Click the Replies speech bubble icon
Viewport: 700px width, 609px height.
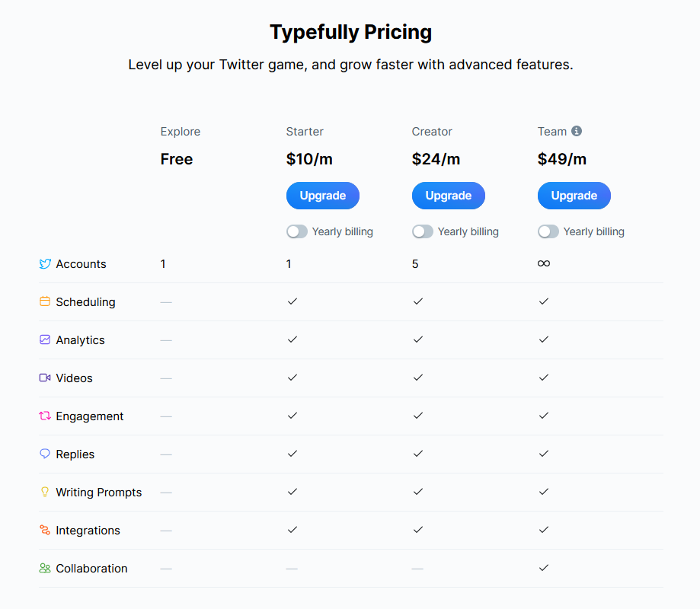coord(45,454)
